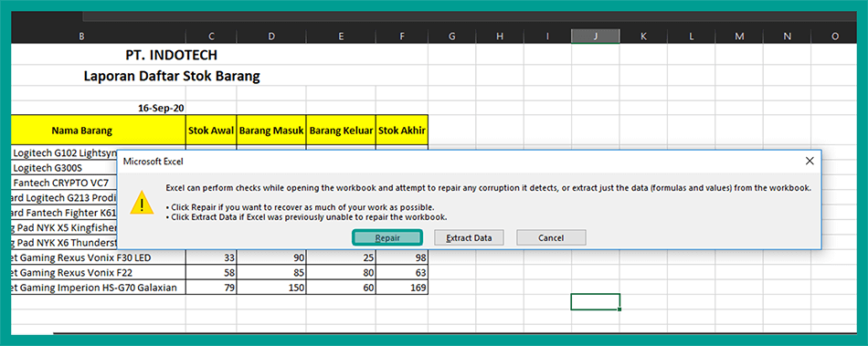Click the active cell outlined in column J
The image size is (868, 346).
click(596, 302)
